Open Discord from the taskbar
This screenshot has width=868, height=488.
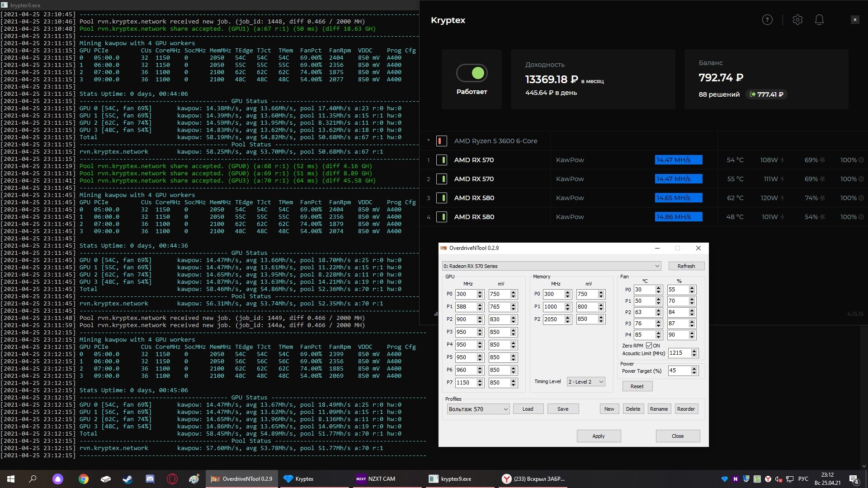(x=150, y=479)
